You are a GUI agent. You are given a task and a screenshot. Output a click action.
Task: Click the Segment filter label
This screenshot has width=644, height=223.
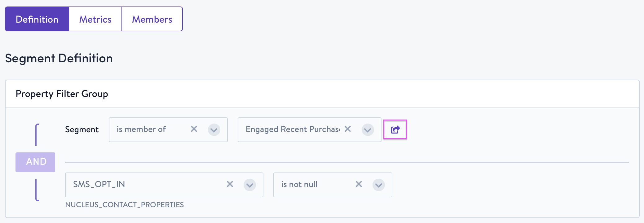click(x=82, y=129)
